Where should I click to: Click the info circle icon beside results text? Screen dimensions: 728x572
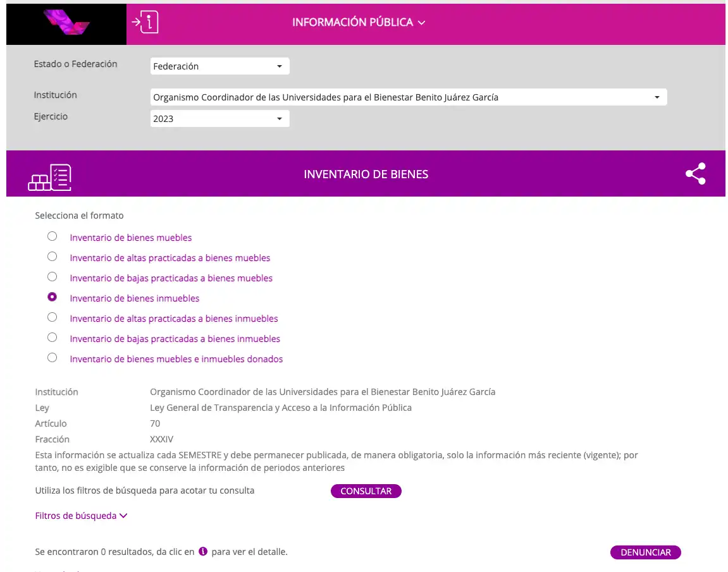(203, 552)
